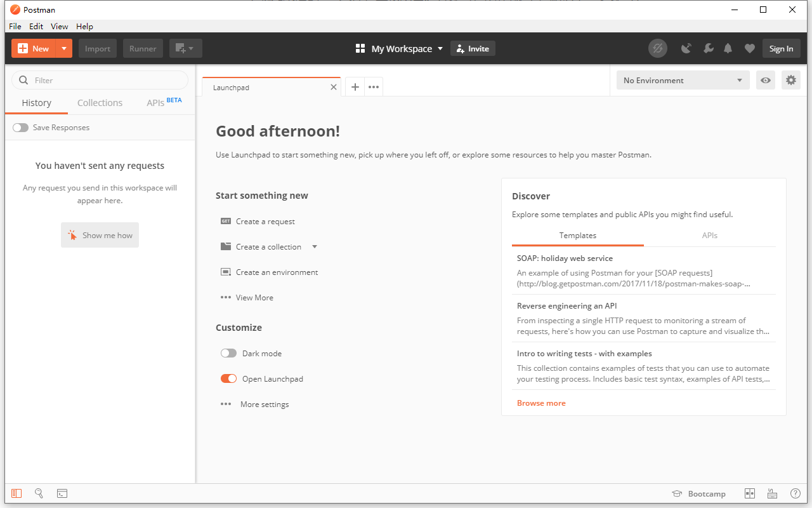812x508 pixels.
Task: Enable Dark mode
Action: [228, 353]
